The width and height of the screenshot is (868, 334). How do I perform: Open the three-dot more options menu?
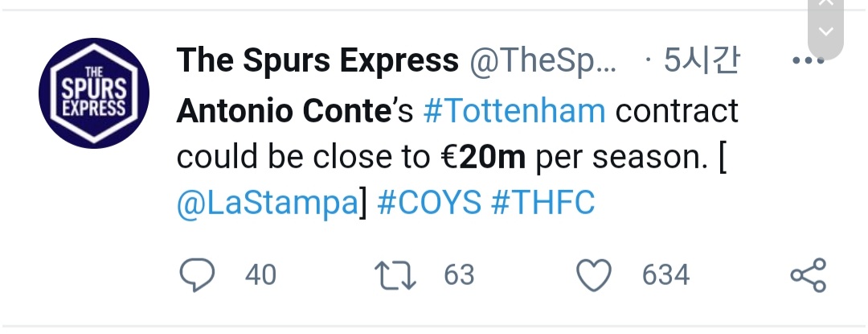807,61
